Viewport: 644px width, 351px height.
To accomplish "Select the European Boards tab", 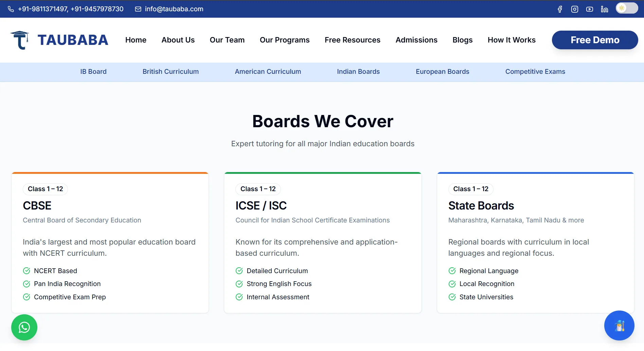I will [x=443, y=72].
